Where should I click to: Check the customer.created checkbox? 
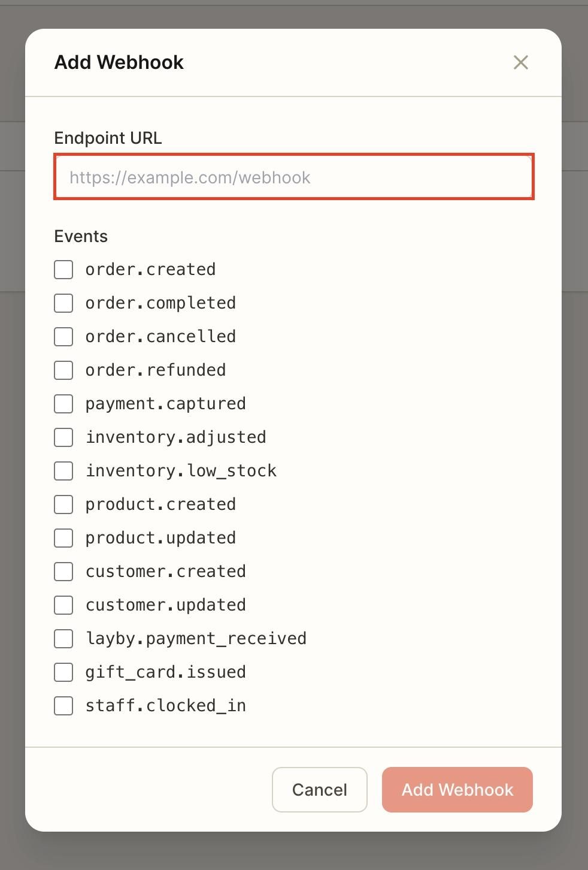pos(63,572)
